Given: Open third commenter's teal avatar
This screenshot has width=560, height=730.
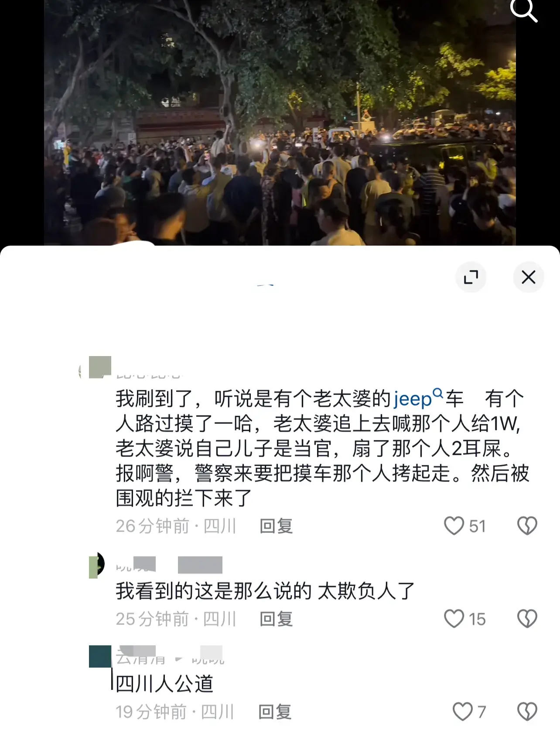Looking at the screenshot, I should (100, 656).
